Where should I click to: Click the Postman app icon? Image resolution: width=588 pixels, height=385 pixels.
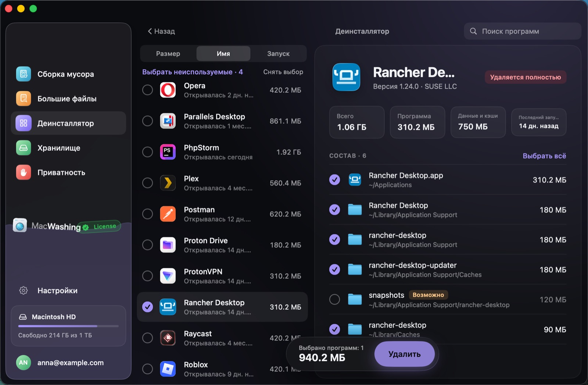click(x=168, y=214)
